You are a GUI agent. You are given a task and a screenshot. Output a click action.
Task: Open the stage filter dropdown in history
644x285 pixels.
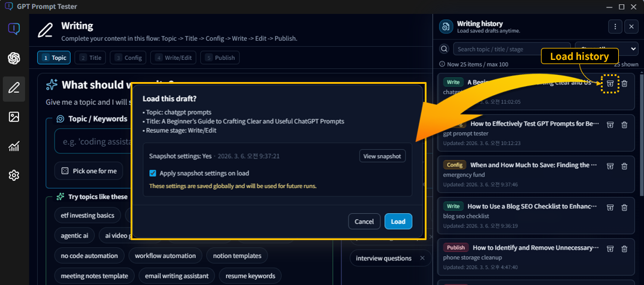tap(607, 49)
